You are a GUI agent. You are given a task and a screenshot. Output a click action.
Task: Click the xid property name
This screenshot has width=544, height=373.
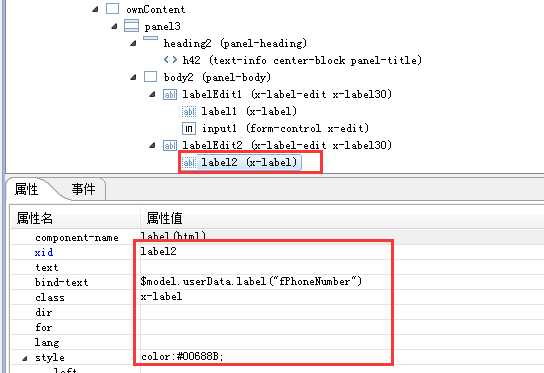44,252
